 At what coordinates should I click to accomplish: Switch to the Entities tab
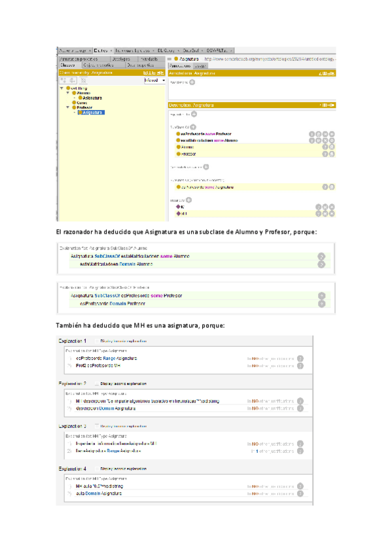click(x=102, y=50)
